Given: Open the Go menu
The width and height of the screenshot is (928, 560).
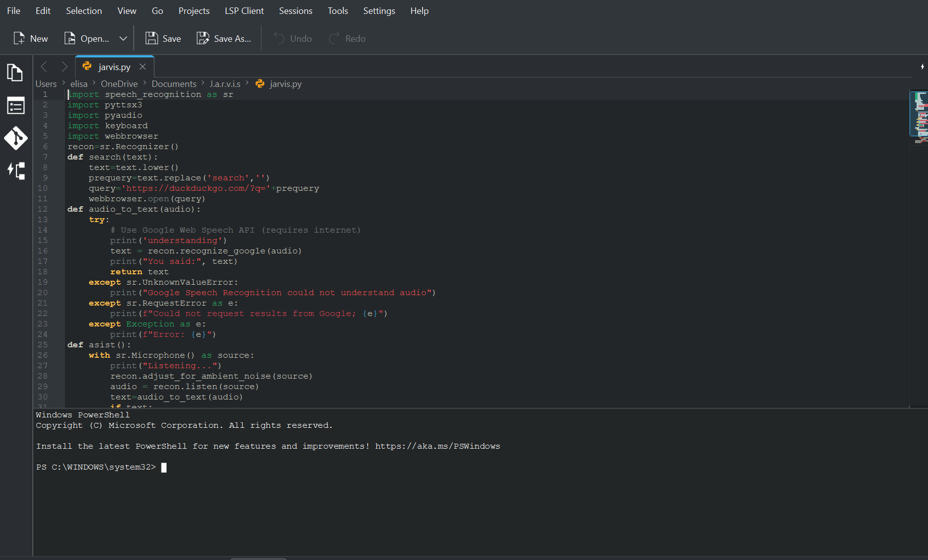Looking at the screenshot, I should (x=157, y=11).
